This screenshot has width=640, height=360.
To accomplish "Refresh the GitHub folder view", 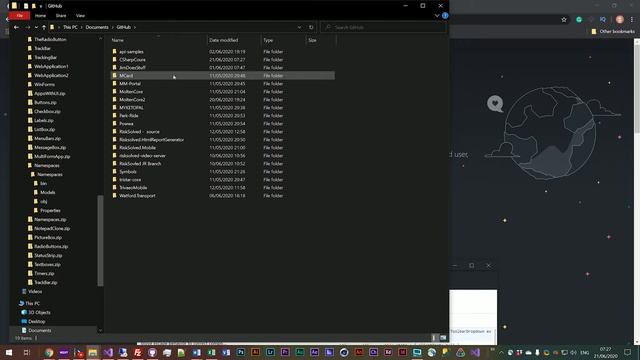I will click(311, 27).
